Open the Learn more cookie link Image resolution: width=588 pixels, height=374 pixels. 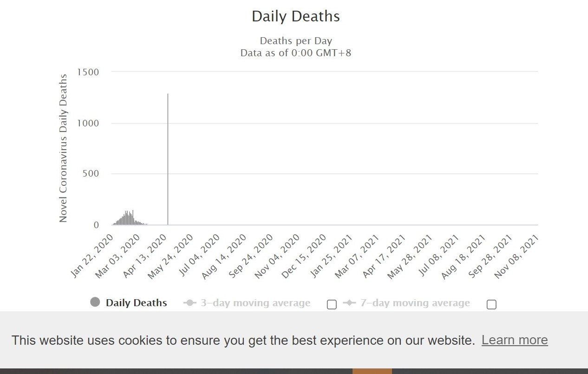515,340
